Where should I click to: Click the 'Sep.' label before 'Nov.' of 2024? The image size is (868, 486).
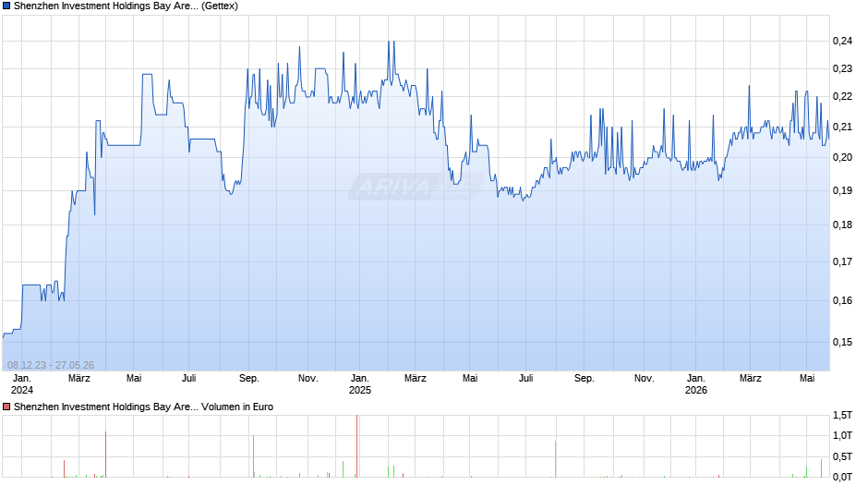click(x=248, y=378)
